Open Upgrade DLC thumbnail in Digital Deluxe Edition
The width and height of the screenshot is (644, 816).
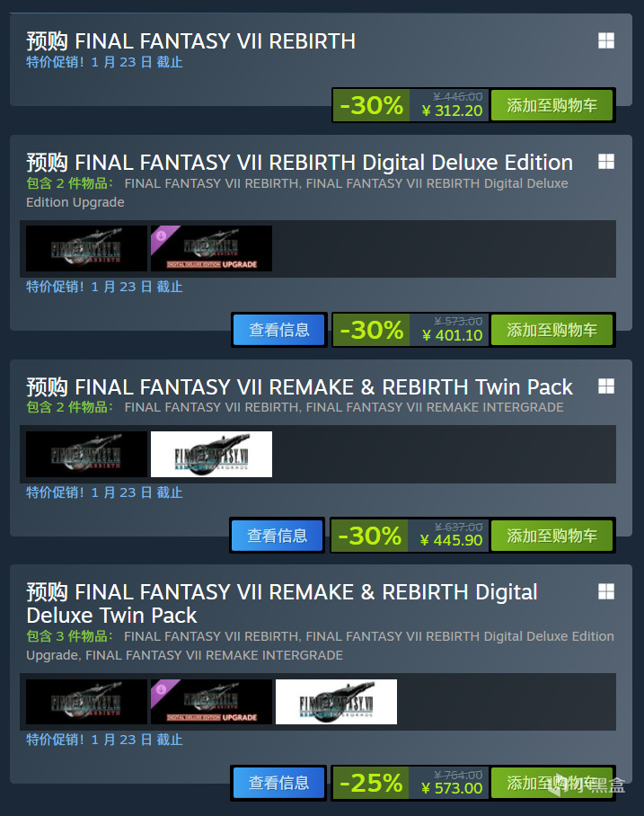pyautogui.click(x=211, y=248)
